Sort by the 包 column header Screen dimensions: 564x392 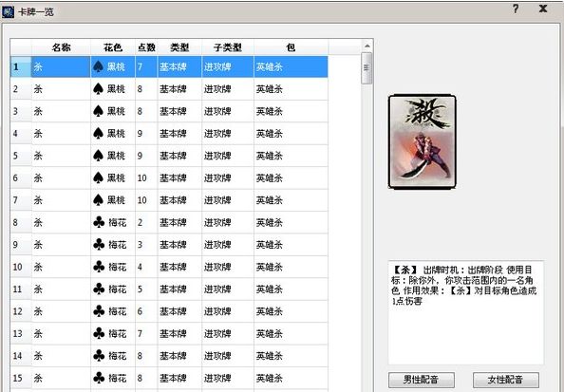pos(291,47)
